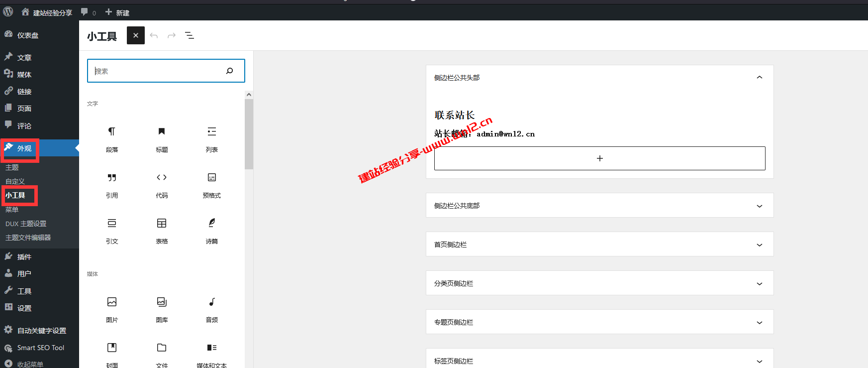Viewport: 868px width, 368px height.
Task: Click the scrollbar up arrow in inserter
Action: [x=249, y=95]
